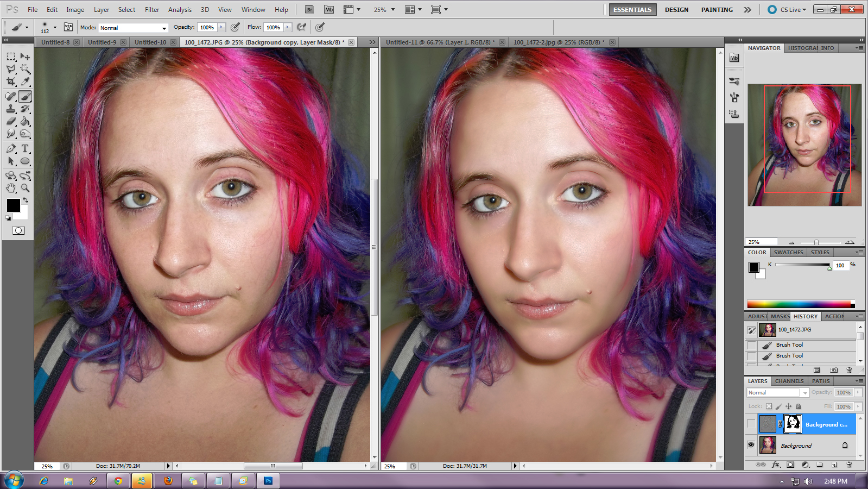Enable the airbrush option beside Flow
The image size is (868, 489).
(302, 27)
